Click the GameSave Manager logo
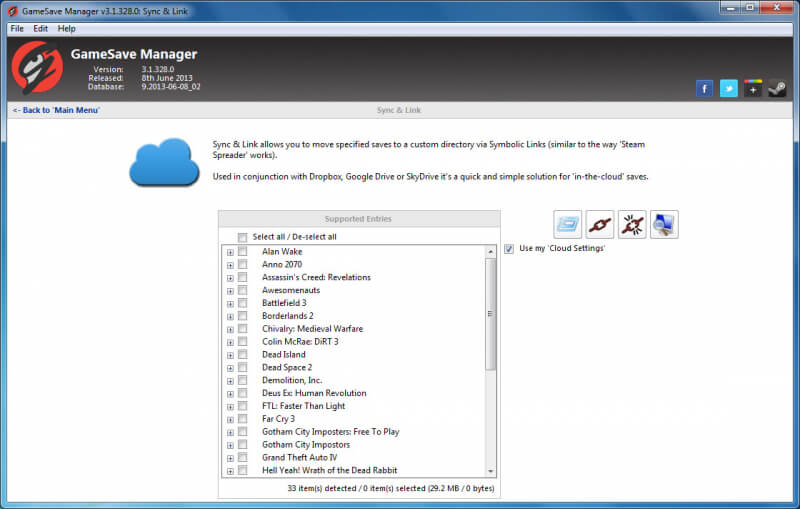This screenshot has height=509, width=800. point(37,67)
